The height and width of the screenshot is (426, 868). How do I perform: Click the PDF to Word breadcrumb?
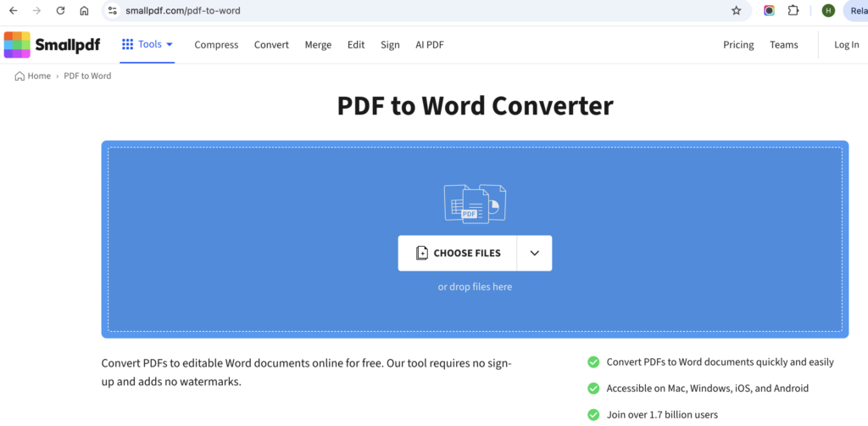(87, 76)
